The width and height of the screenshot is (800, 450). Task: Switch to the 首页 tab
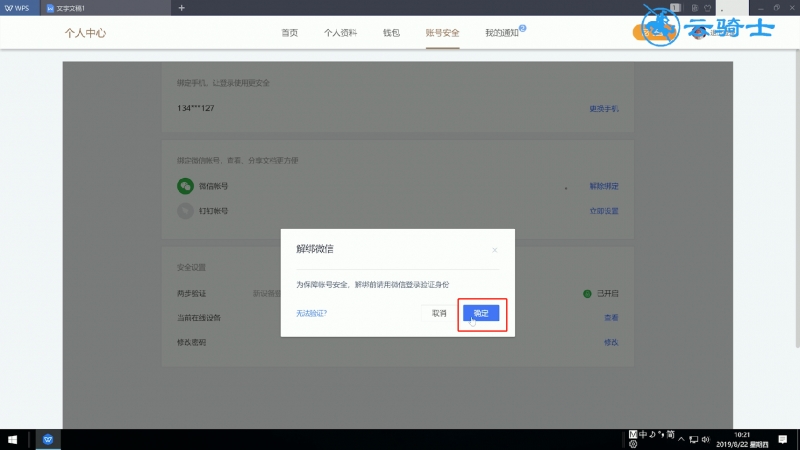coord(289,33)
